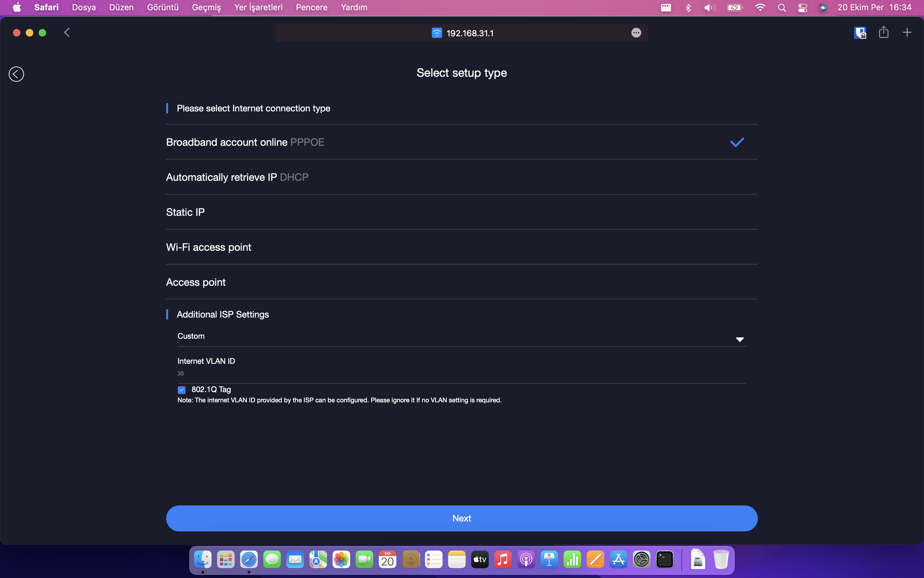
Task: Toggle the 802.1Q Tag checkbox
Action: [181, 390]
